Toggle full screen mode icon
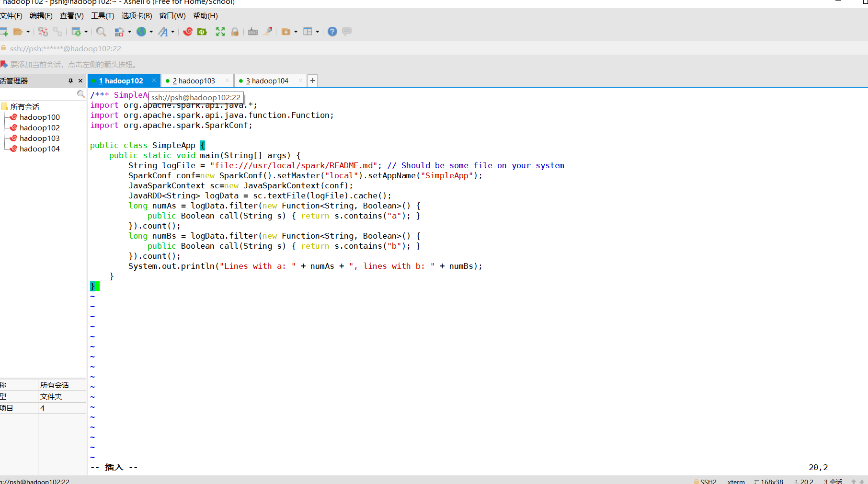868x484 pixels. point(220,32)
